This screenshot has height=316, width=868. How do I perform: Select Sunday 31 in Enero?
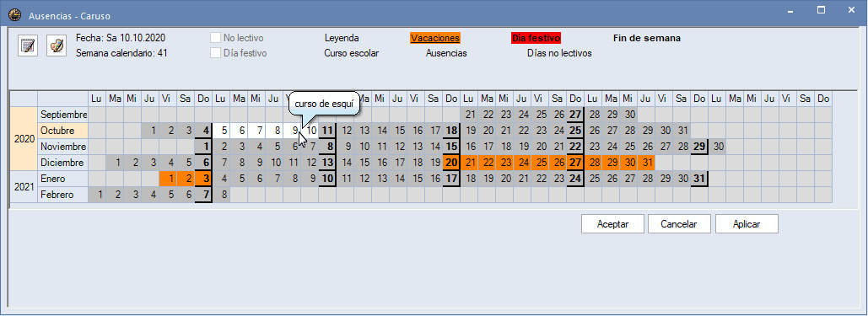point(699,179)
